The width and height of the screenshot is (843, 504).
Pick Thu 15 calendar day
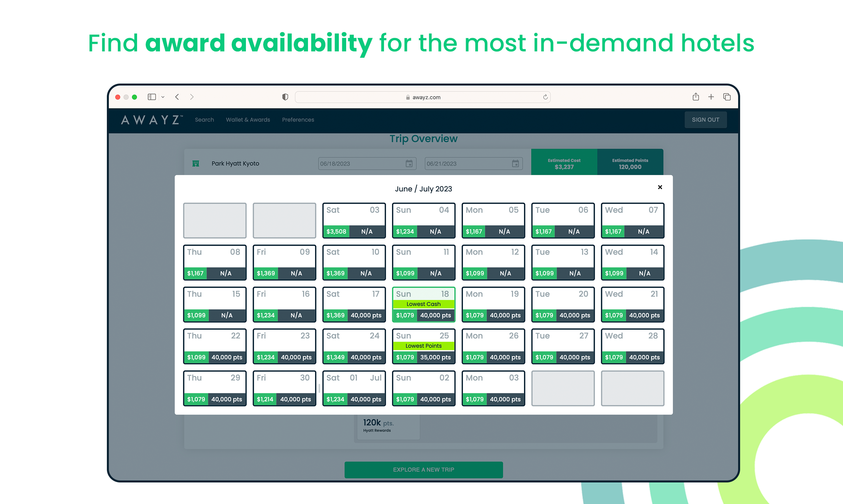point(215,305)
